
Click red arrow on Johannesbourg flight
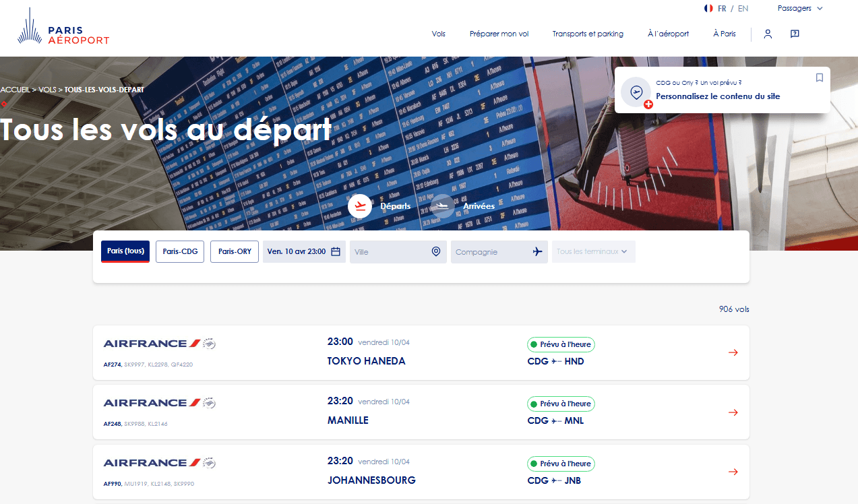[x=733, y=472]
